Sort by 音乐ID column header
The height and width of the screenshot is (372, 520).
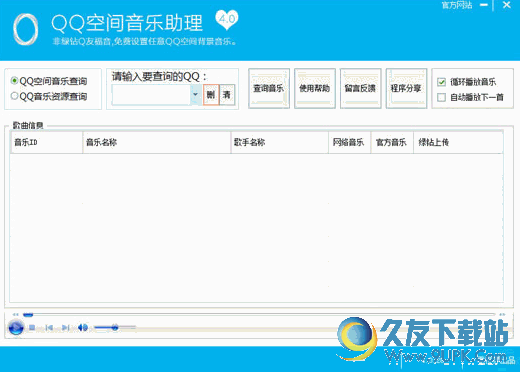point(47,142)
